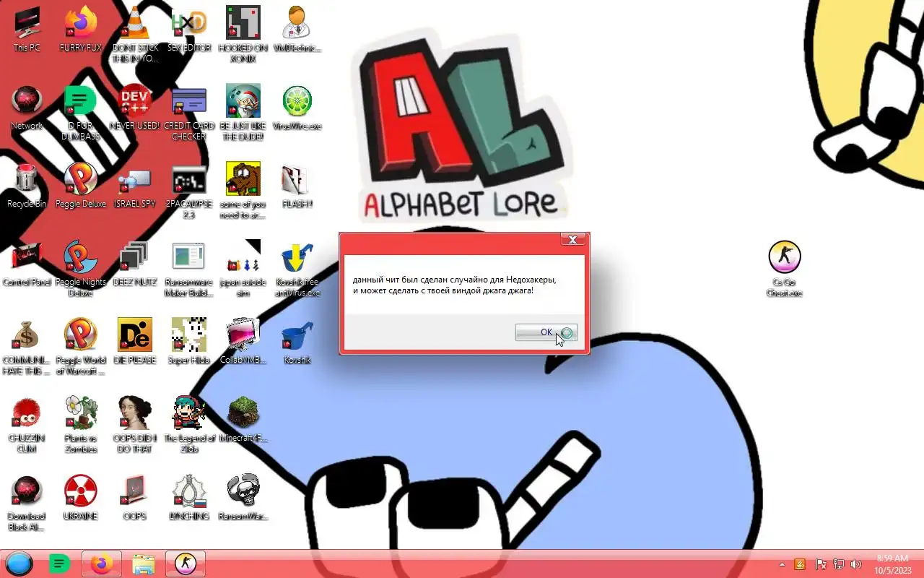Select the RansomWar skull icon
Viewport: 924px width, 578px height.
[x=243, y=497]
